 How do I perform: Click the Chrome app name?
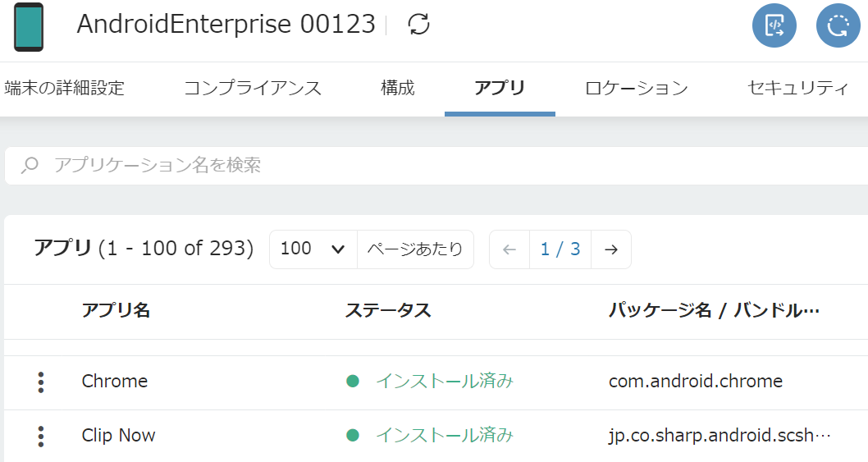[115, 382]
